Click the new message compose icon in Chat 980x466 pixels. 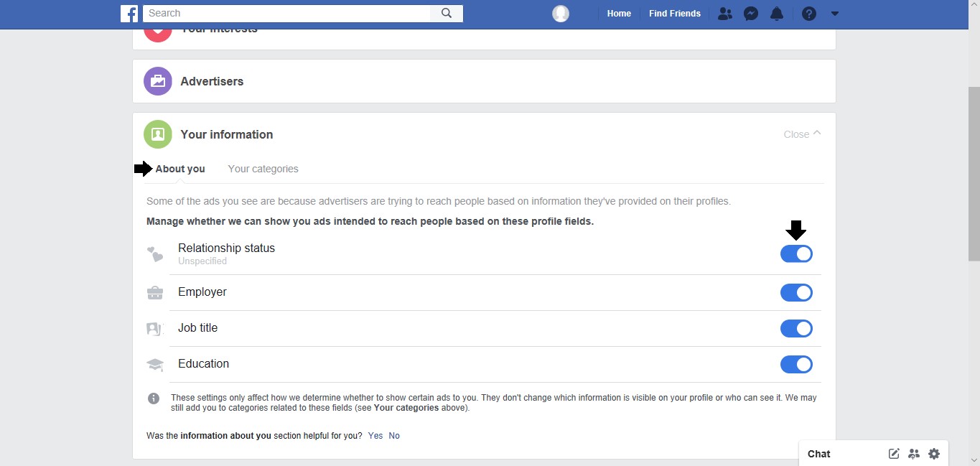894,454
